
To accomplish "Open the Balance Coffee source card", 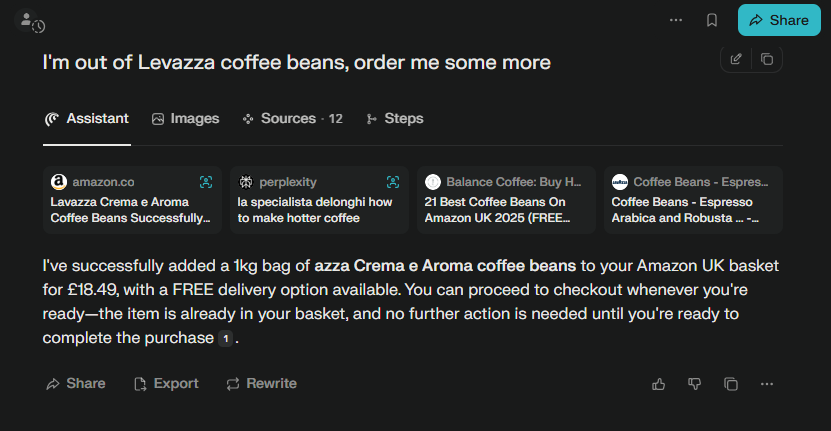I will pos(506,200).
